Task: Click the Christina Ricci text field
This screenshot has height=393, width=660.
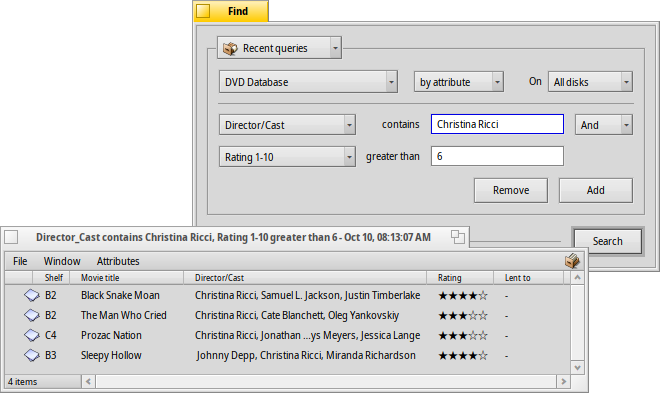Action: [x=497, y=124]
